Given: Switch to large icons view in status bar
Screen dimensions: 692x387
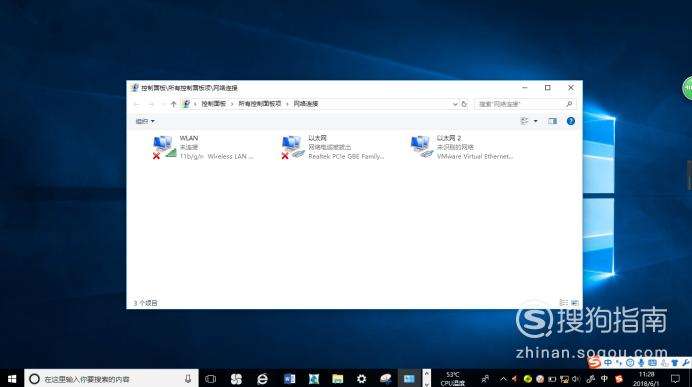Looking at the screenshot, I should [575, 303].
